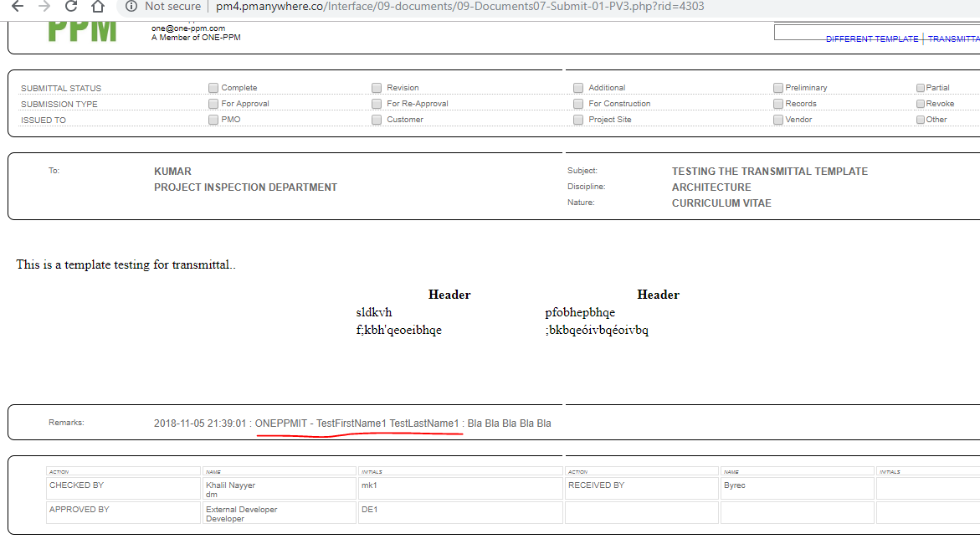Screen dimensions: 980x539
Task: Go to browser home page icon
Action: 98,7
